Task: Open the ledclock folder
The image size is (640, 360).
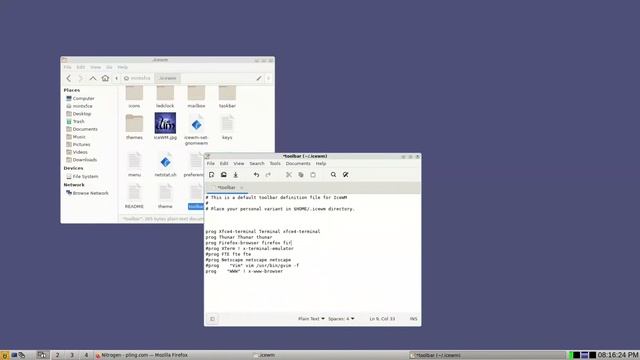Action: tap(165, 97)
